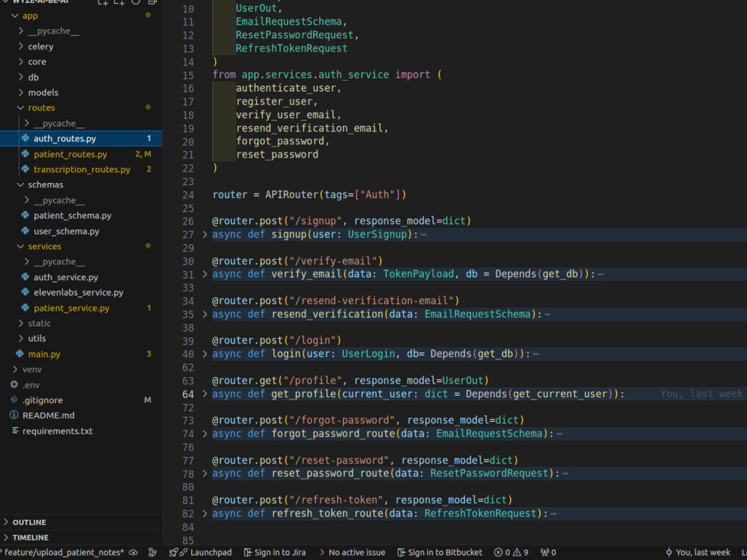Open elevenlabs_service.py file
Screen dimensions: 747x560
coord(78,293)
